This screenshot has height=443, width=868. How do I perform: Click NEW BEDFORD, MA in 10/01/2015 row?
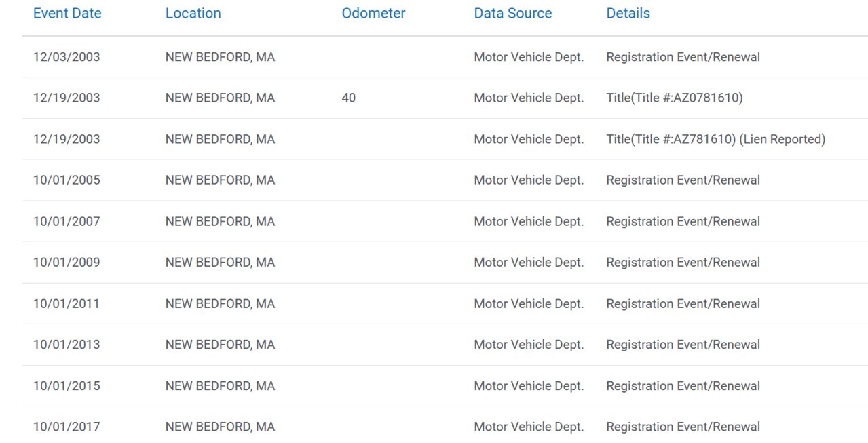click(221, 386)
